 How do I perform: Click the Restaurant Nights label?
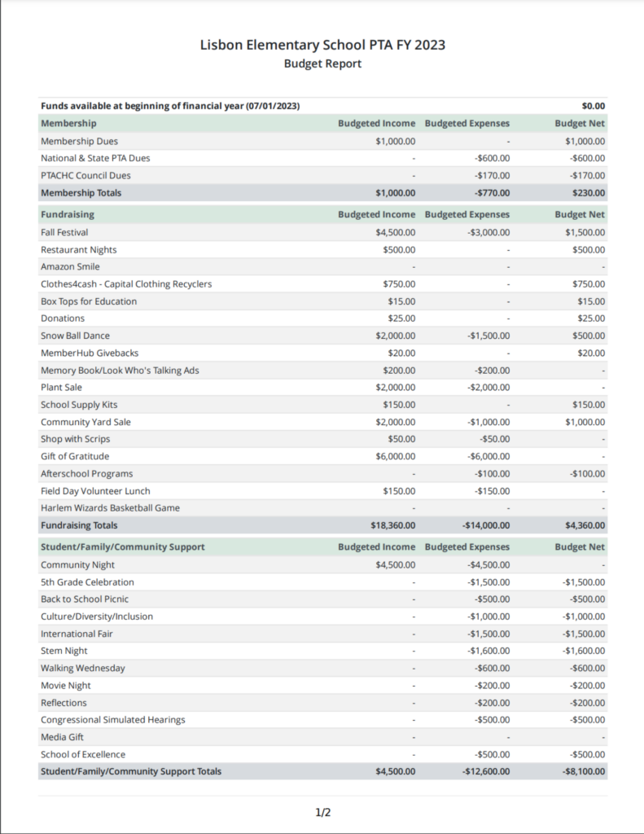[x=79, y=249]
